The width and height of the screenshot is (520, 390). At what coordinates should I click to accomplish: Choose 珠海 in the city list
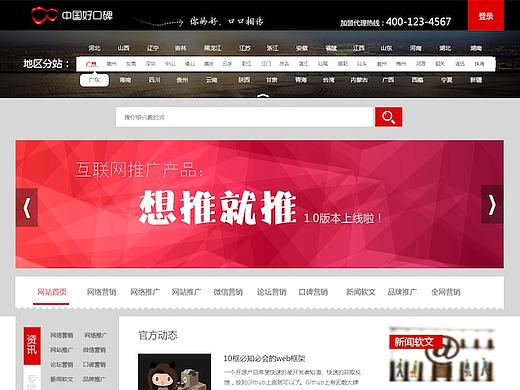pyautogui.click(x=479, y=64)
